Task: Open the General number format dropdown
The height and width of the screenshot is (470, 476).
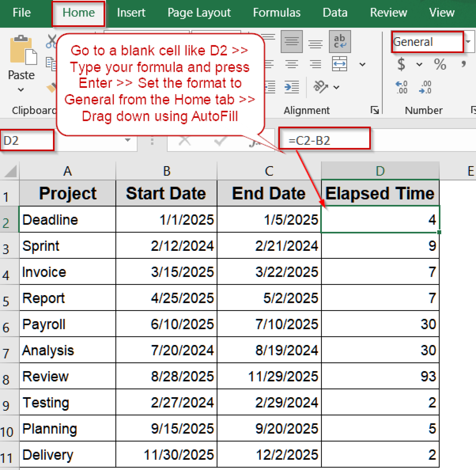Action: coord(467,42)
